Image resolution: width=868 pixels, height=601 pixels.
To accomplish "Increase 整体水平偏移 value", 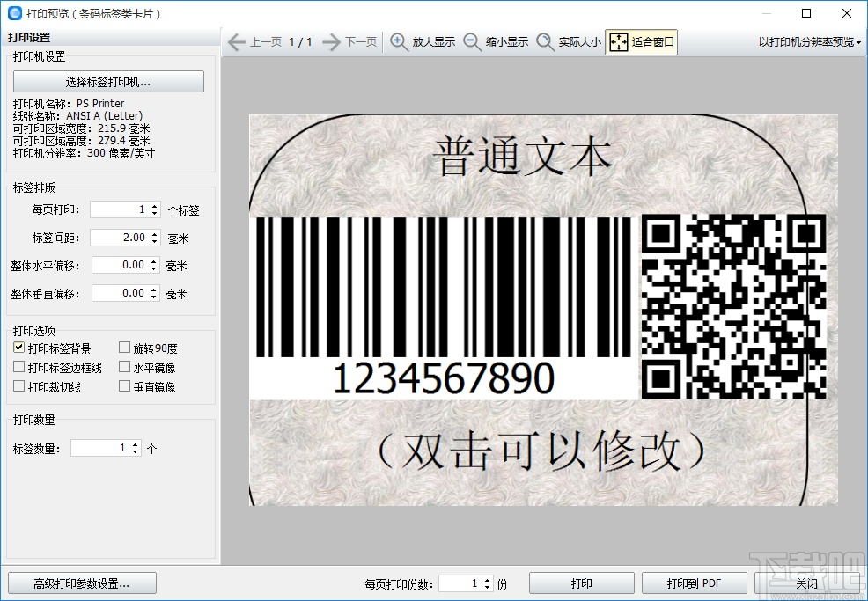I will point(154,261).
